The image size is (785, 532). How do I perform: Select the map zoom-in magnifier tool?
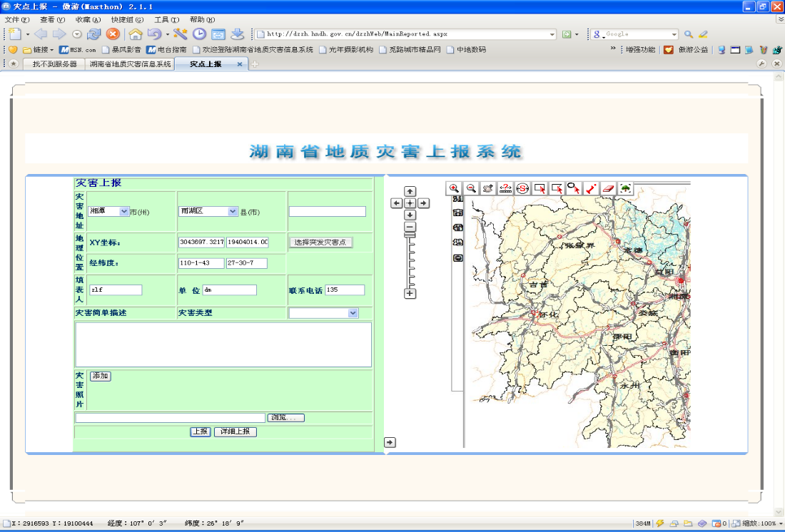click(x=454, y=188)
